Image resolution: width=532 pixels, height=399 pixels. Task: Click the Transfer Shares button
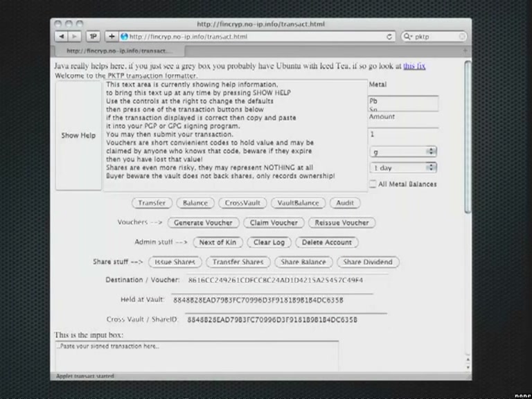pos(238,262)
